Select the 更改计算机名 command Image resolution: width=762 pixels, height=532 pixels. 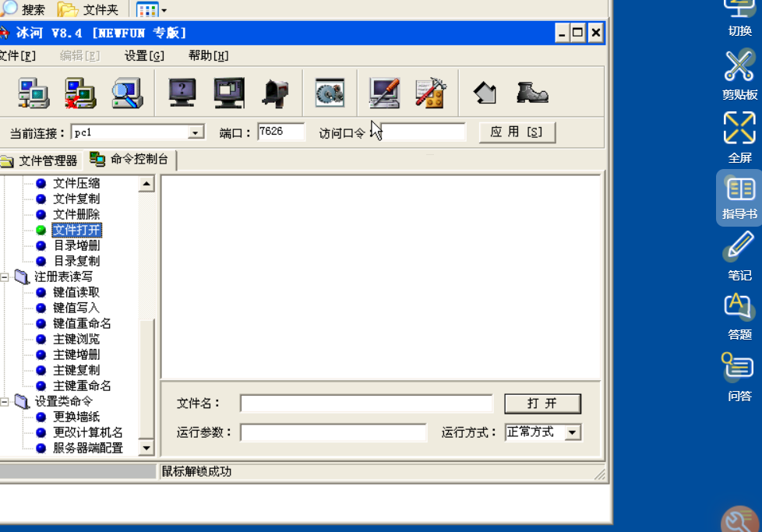[88, 432]
